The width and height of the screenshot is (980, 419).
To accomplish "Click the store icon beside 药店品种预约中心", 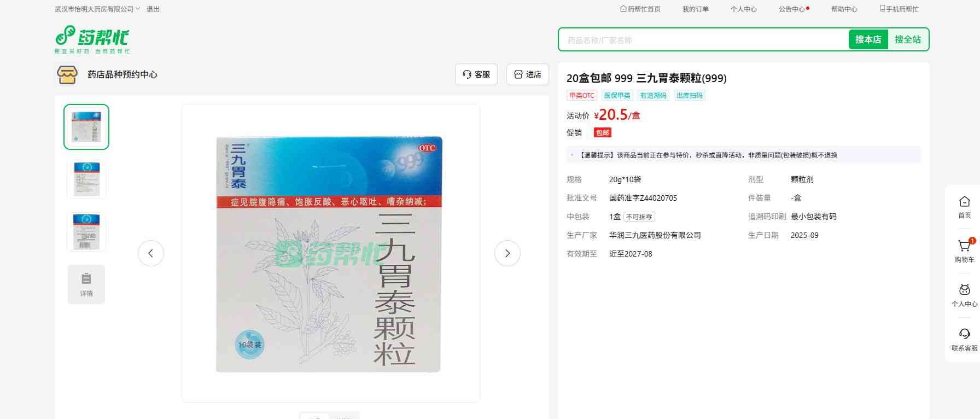I will [x=67, y=74].
